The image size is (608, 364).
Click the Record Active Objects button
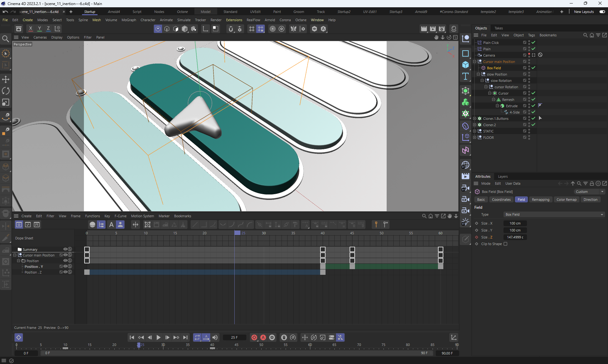point(254,337)
